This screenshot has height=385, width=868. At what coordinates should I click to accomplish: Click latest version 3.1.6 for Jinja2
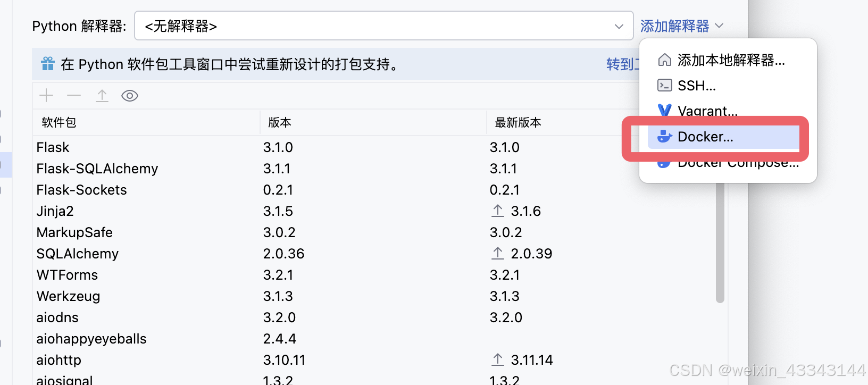coord(526,211)
